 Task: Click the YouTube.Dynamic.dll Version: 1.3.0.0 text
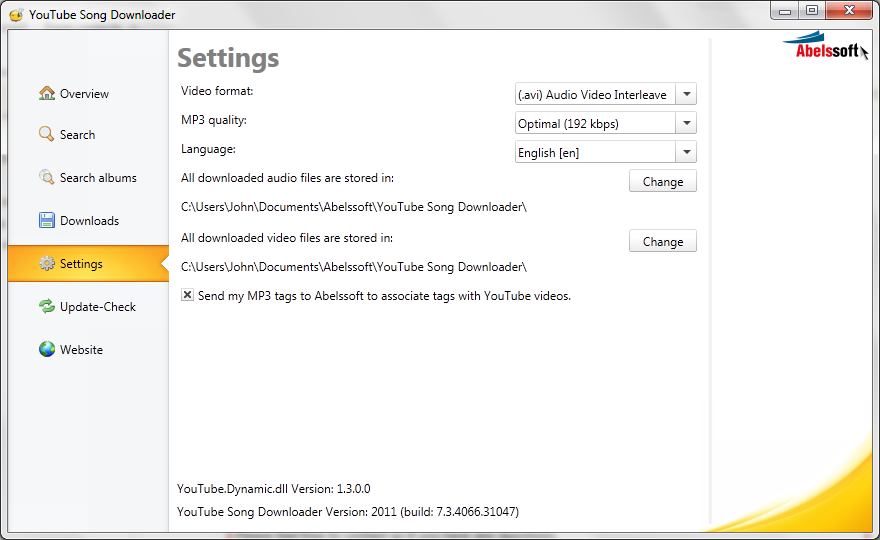tap(274, 489)
